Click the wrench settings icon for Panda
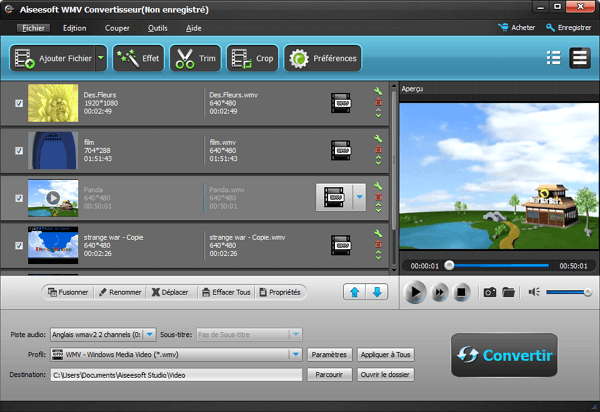This screenshot has height=412, width=600. tap(378, 186)
